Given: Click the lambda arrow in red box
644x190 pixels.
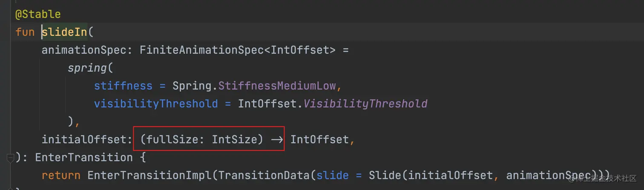Looking at the screenshot, I should [277, 140].
